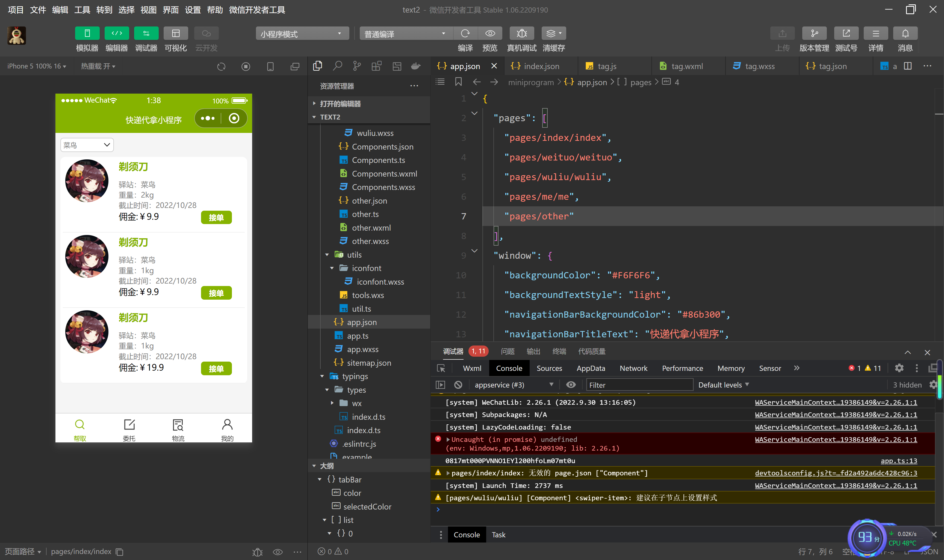Collapse the utils folder
Image resolution: width=944 pixels, height=560 pixels.
tap(328, 255)
